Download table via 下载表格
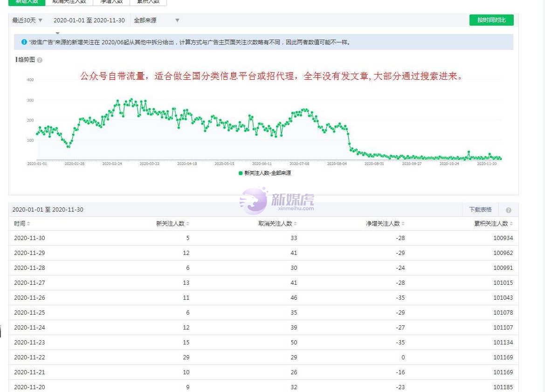This screenshot has height=392, width=545. [480, 210]
